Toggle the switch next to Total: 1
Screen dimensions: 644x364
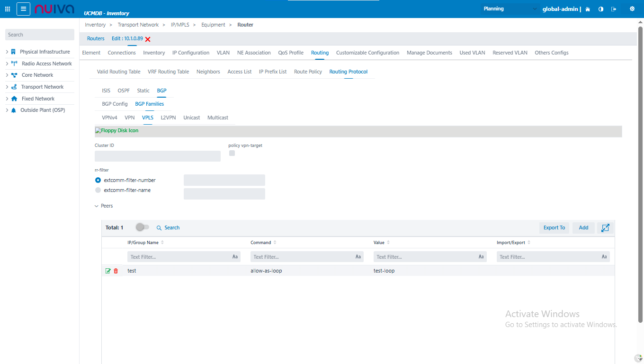pos(142,227)
